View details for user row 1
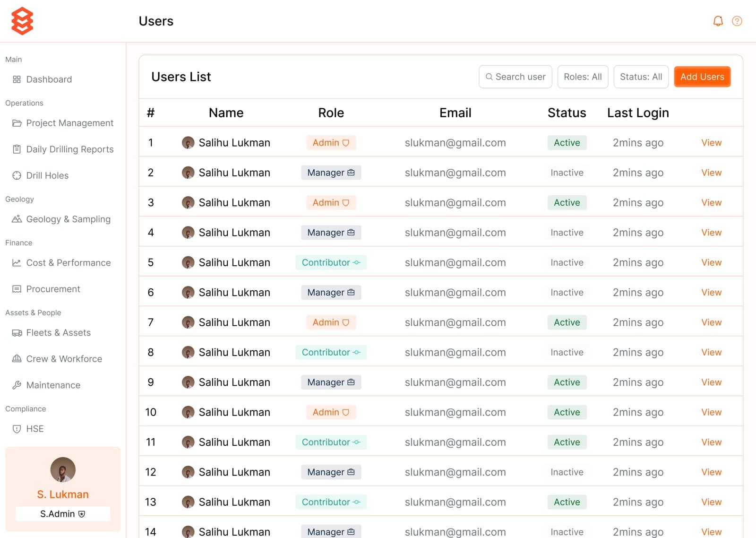756x538 pixels. pyautogui.click(x=711, y=143)
